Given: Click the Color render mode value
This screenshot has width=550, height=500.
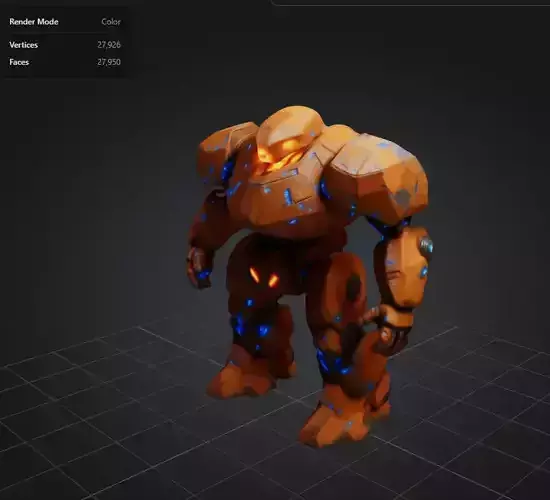Looking at the screenshot, I should pyautogui.click(x=111, y=22).
